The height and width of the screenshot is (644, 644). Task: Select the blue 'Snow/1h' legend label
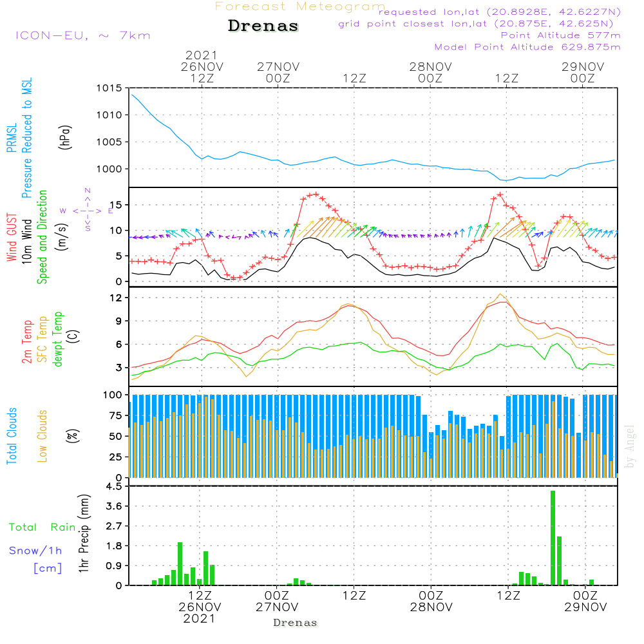35,551
